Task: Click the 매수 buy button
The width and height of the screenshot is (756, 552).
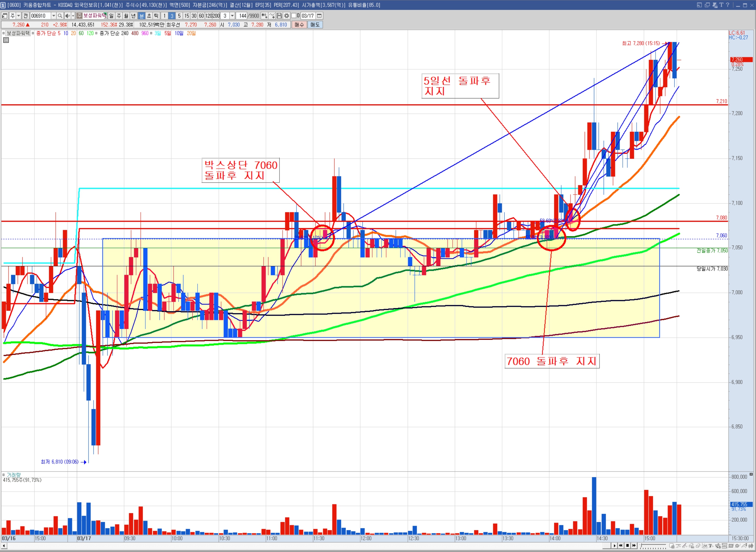Action: point(299,25)
